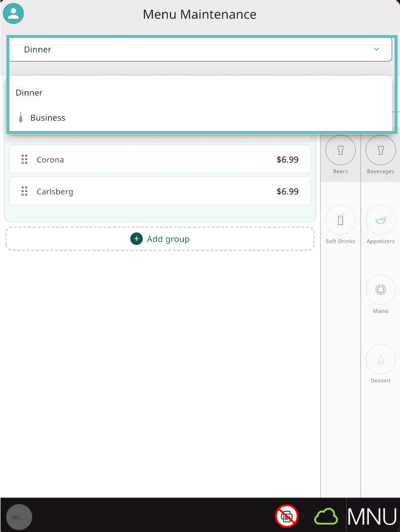Click the printer disabled status icon
The image size is (400, 532).
click(287, 516)
